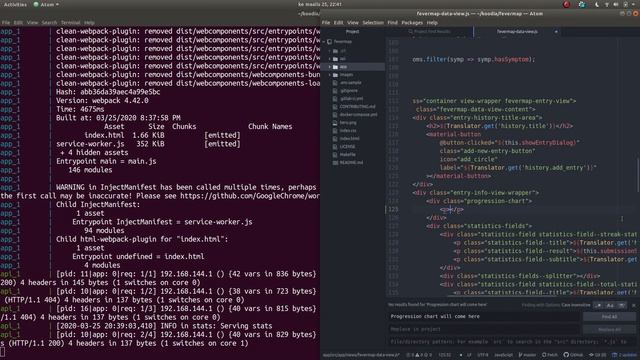
Task: Toggle the whole word find option
Action: coord(622,305)
